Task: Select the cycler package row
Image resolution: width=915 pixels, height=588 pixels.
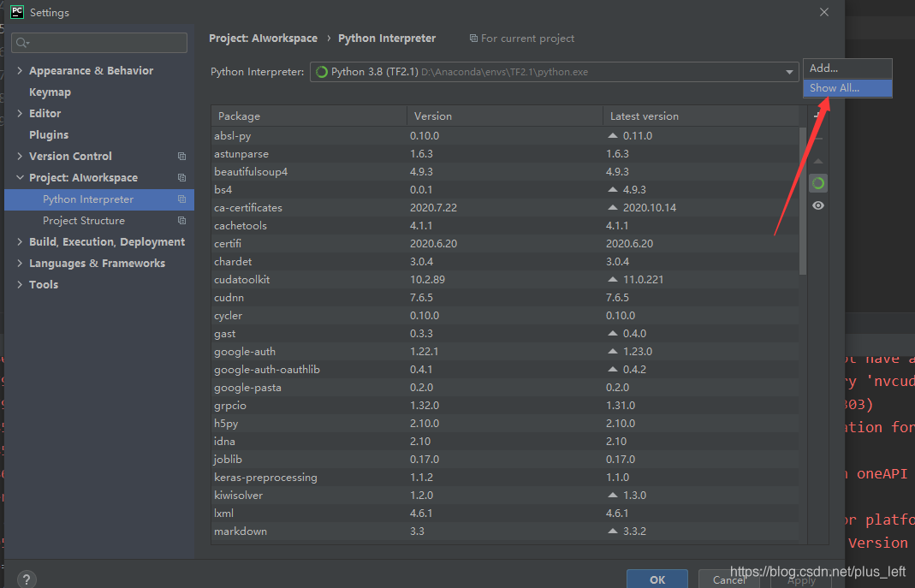Action: coord(505,316)
